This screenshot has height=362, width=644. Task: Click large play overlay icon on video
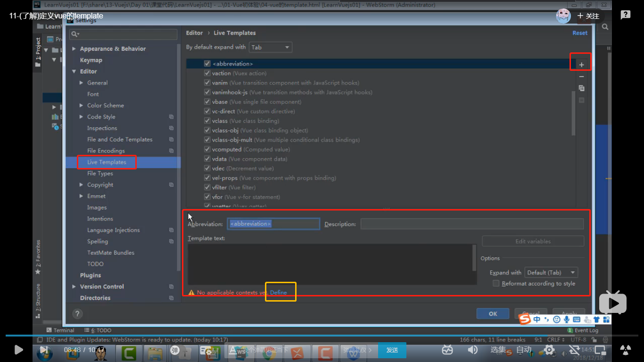click(x=613, y=303)
